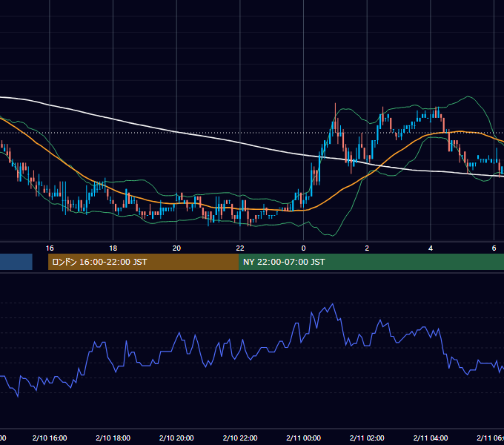Click the 2/11 02:00 label on the lower axis

(x=367, y=438)
